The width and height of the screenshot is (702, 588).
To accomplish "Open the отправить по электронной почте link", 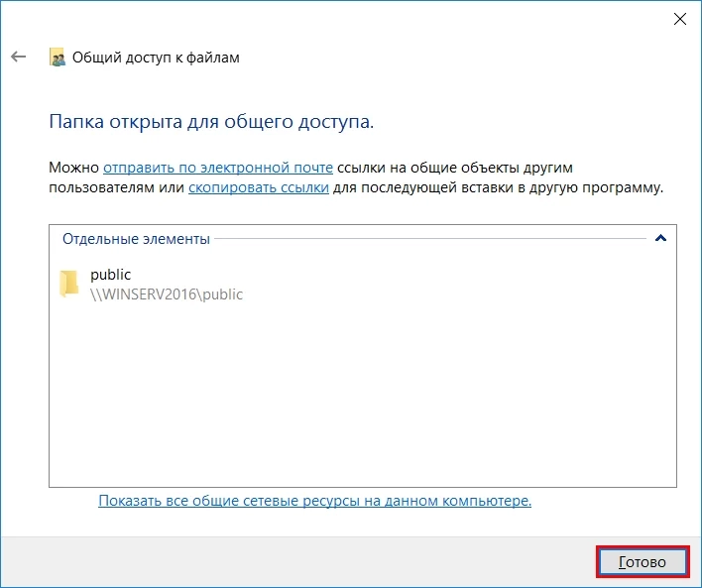I will click(218, 168).
